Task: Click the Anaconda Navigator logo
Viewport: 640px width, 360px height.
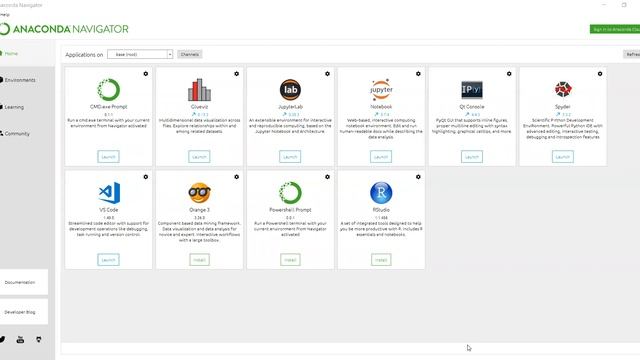Action: pos(64,29)
